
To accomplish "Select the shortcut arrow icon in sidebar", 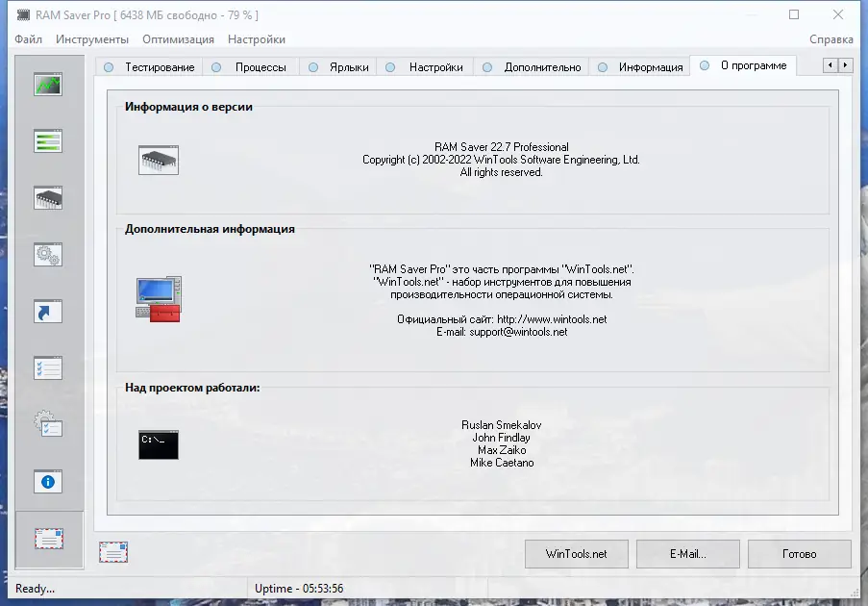I will coord(47,311).
